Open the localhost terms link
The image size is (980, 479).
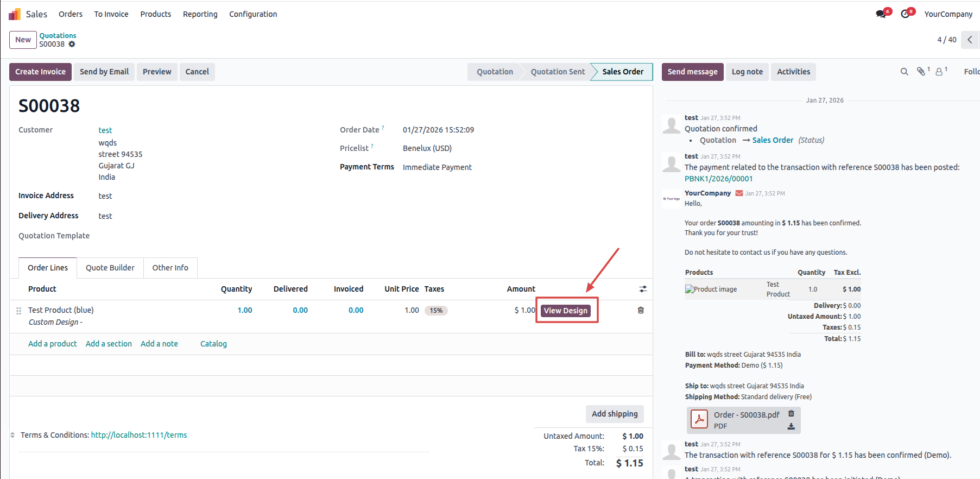139,435
